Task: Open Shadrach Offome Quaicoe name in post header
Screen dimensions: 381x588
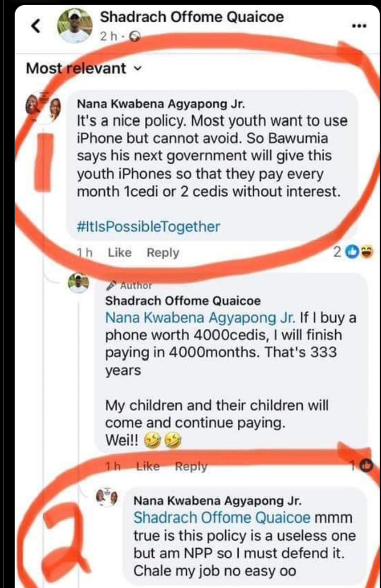Action: tap(192, 17)
